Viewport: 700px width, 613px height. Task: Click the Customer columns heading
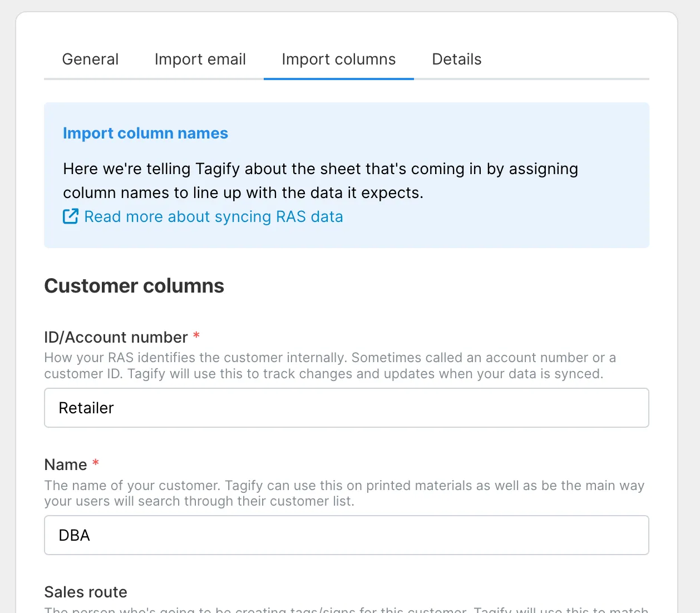pos(134,286)
